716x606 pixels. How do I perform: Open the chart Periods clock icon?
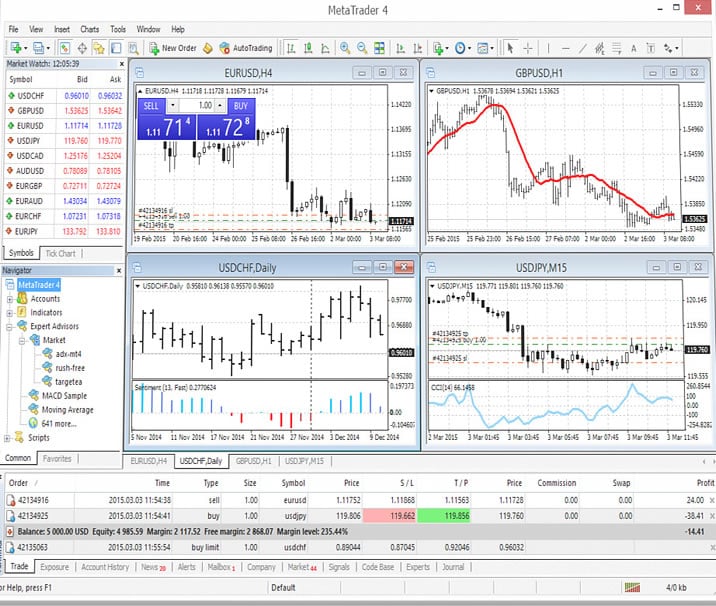(x=460, y=48)
